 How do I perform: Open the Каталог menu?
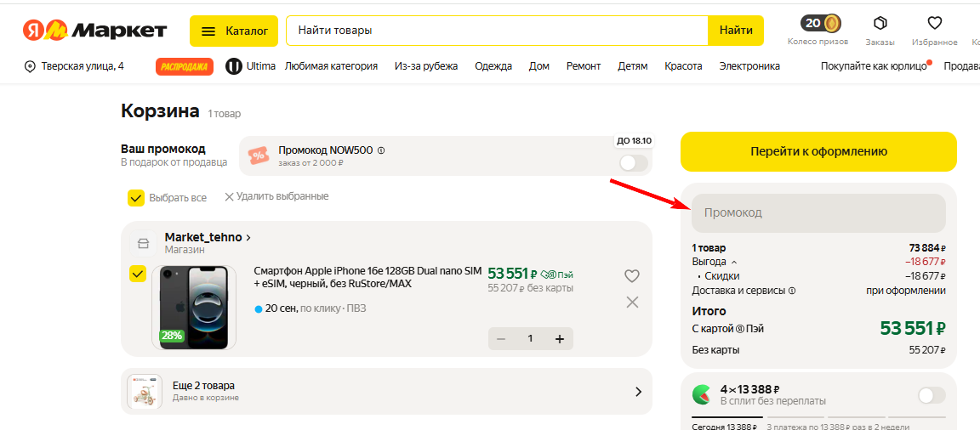[234, 31]
